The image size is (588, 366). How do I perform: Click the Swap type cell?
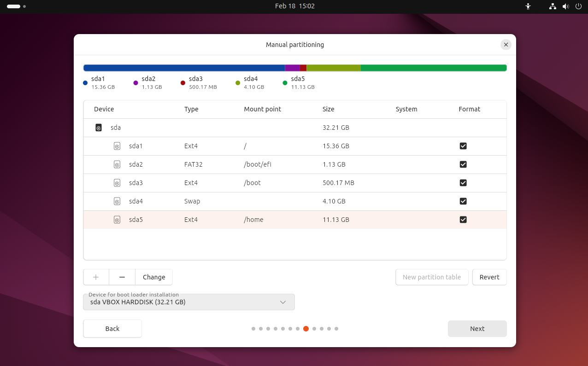[x=192, y=201]
